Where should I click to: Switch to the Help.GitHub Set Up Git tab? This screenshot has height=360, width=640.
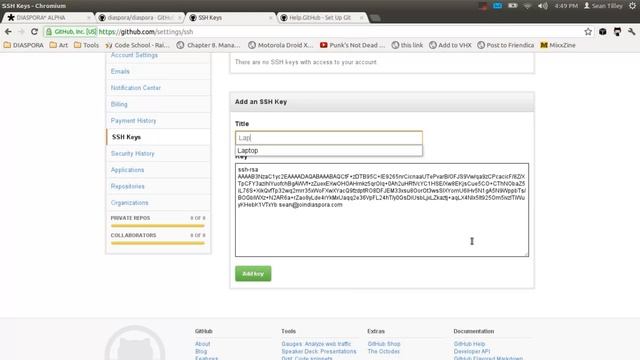(x=321, y=18)
